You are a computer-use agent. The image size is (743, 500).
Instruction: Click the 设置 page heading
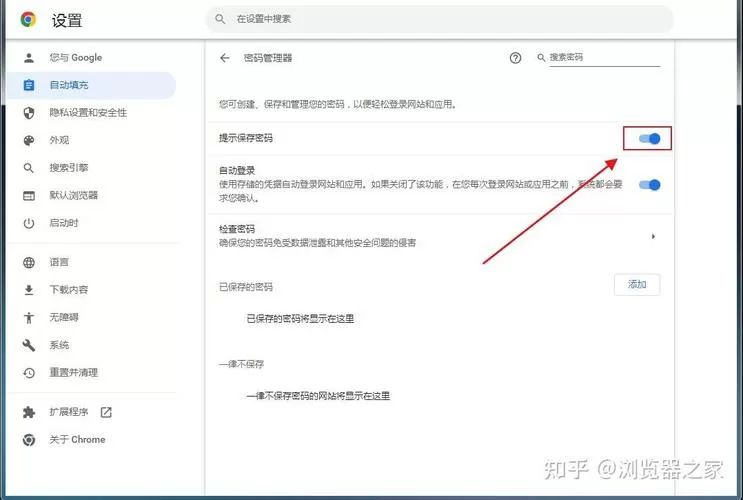coord(67,20)
